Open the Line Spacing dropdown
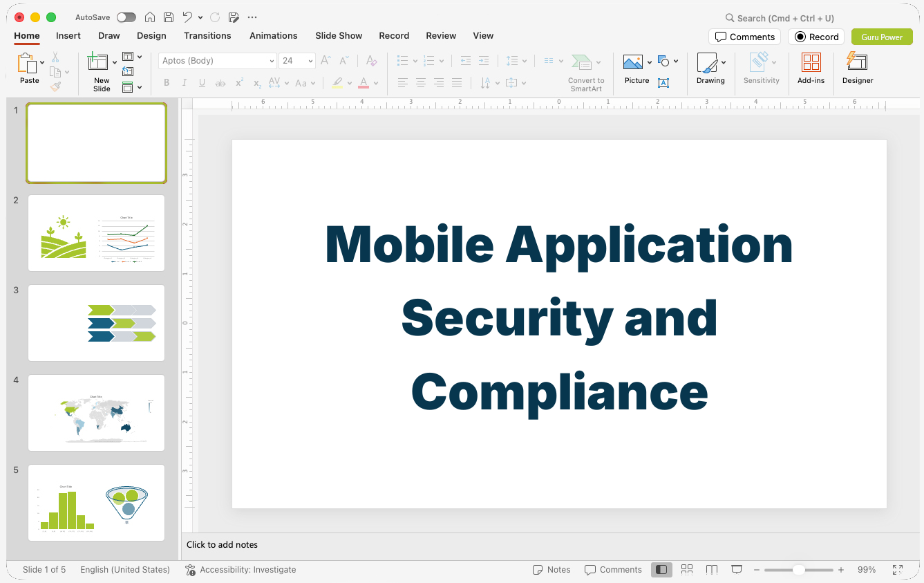The height and width of the screenshot is (583, 924). pyautogui.click(x=516, y=61)
